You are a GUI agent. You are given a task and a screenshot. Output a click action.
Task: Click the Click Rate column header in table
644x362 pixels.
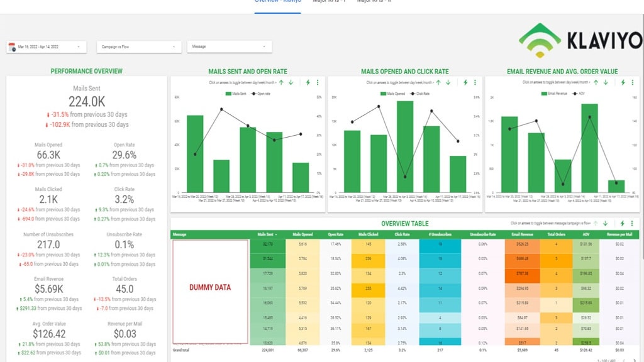402,234
